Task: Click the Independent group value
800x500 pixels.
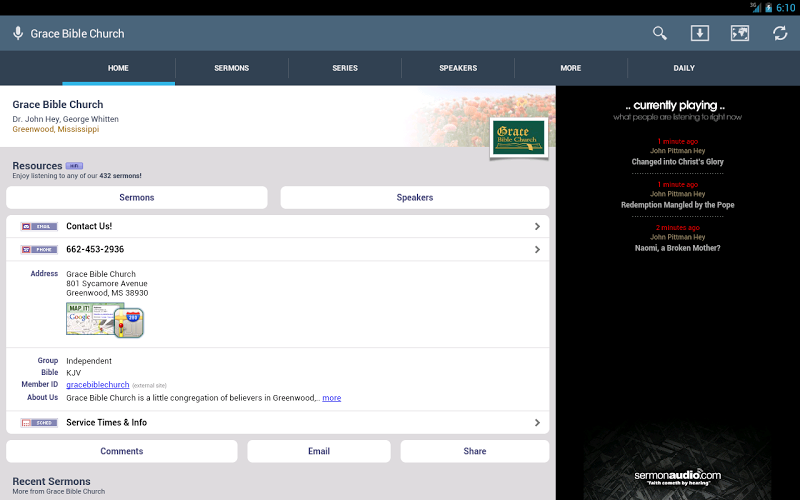Action: [x=89, y=361]
